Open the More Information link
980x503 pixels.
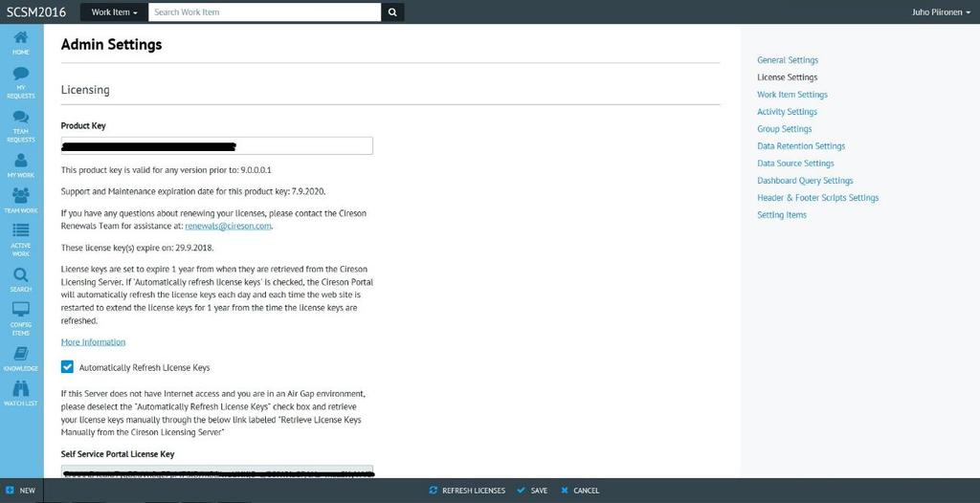93,341
